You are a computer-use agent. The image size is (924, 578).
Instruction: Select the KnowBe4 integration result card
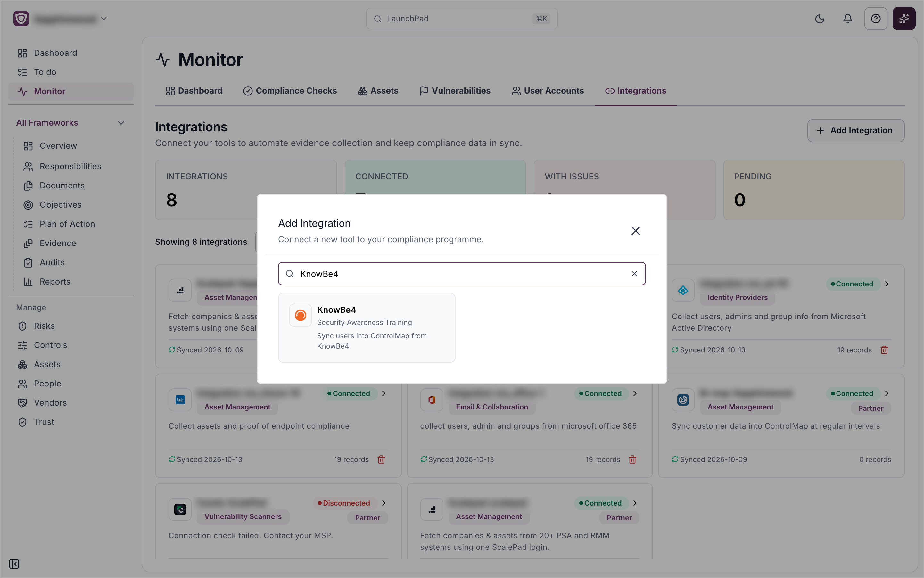click(x=367, y=328)
